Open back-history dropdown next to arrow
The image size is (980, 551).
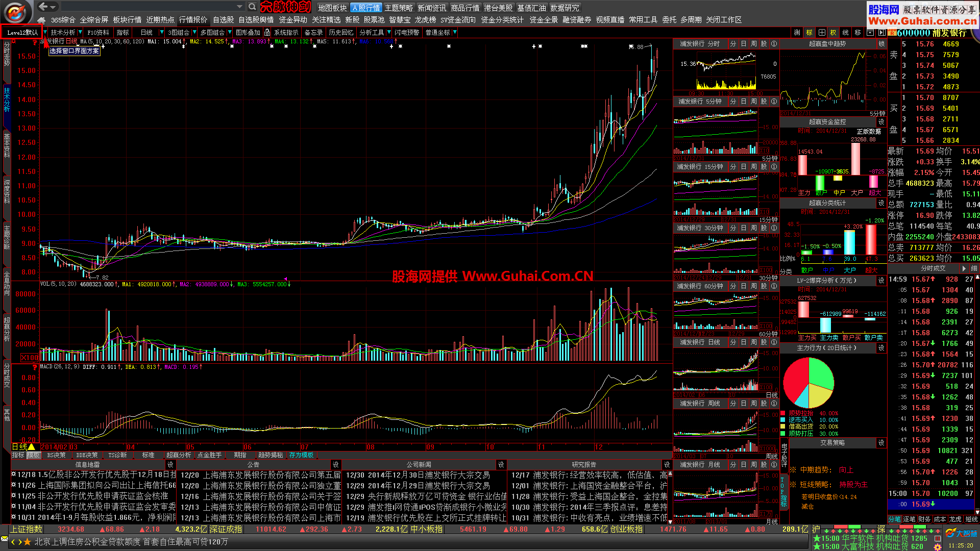pos(53,7)
